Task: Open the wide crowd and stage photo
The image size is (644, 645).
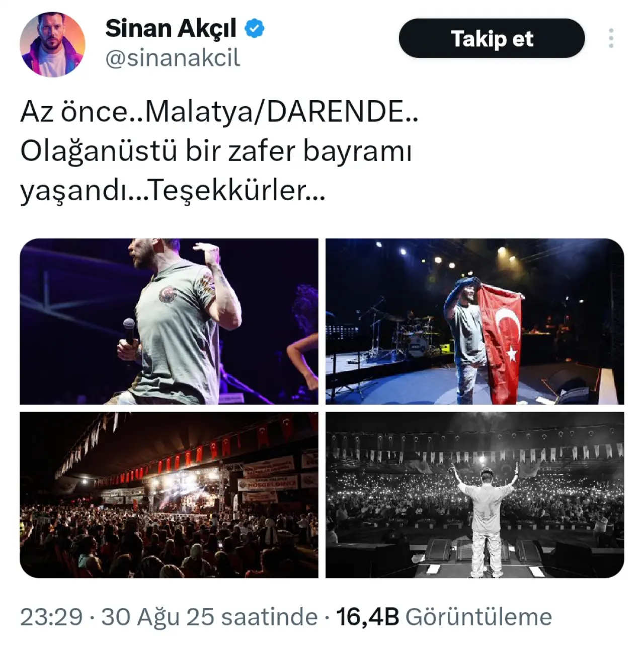Action: coord(169,495)
